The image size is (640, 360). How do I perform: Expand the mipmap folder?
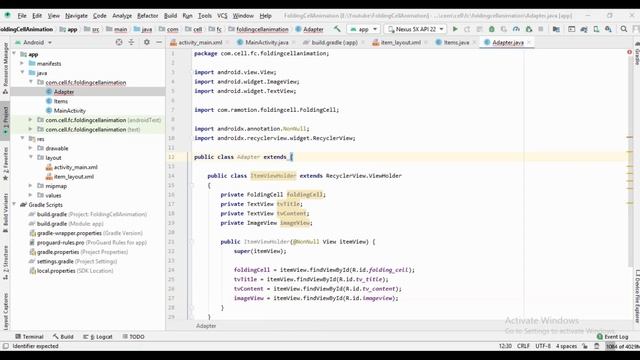click(31, 186)
